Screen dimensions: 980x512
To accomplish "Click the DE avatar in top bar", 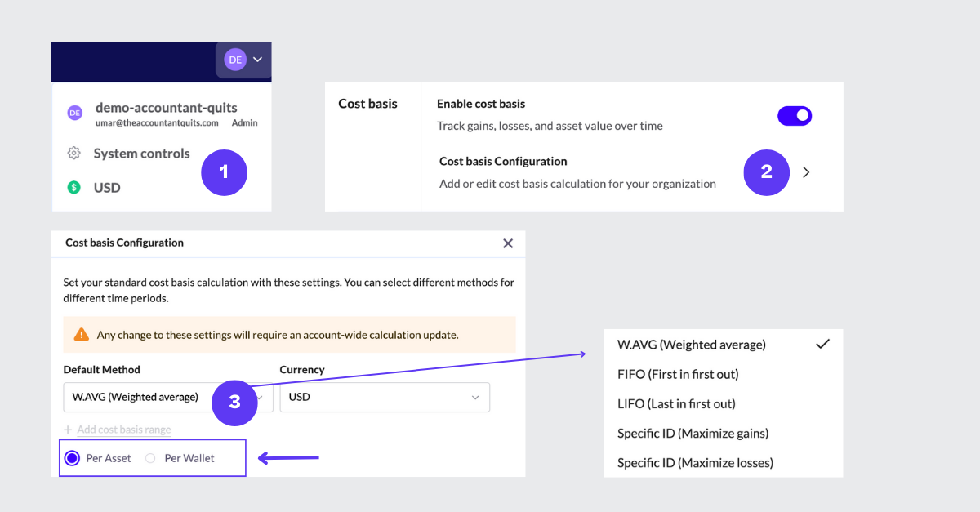I will 235,60.
